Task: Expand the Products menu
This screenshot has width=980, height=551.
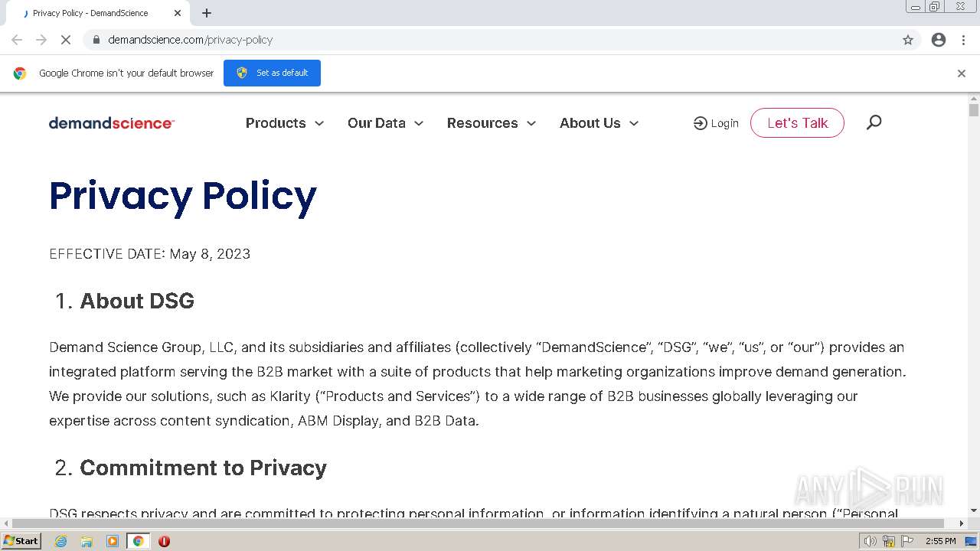Action: point(285,123)
